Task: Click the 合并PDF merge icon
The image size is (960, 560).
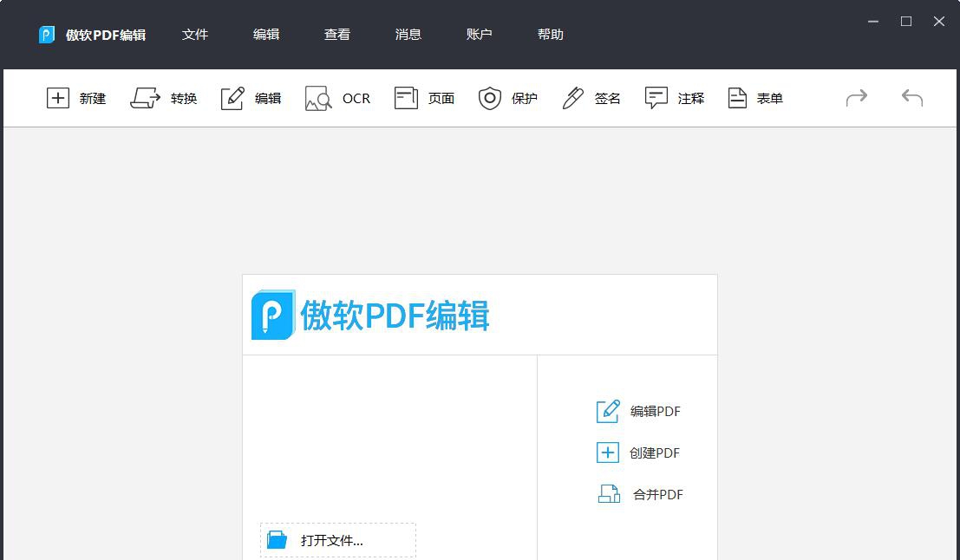Action: tap(609, 494)
